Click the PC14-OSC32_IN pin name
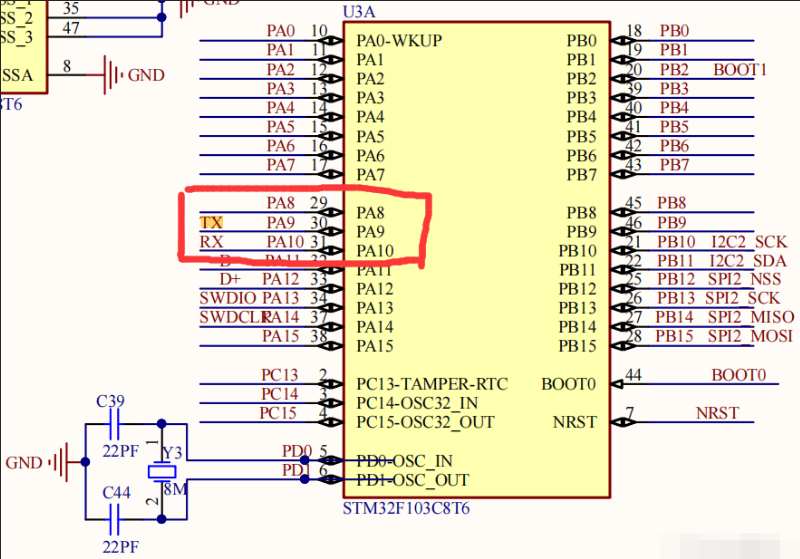The width and height of the screenshot is (800, 559). tap(417, 403)
